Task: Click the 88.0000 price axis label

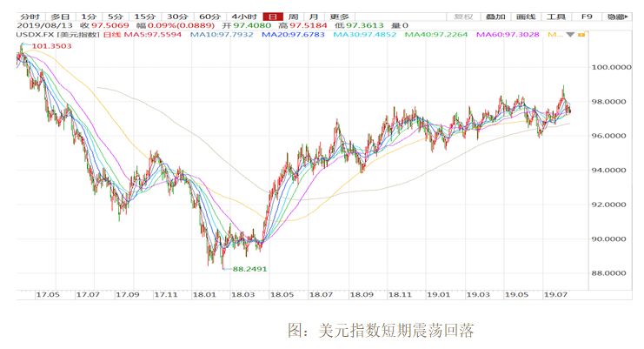Action: click(x=608, y=273)
